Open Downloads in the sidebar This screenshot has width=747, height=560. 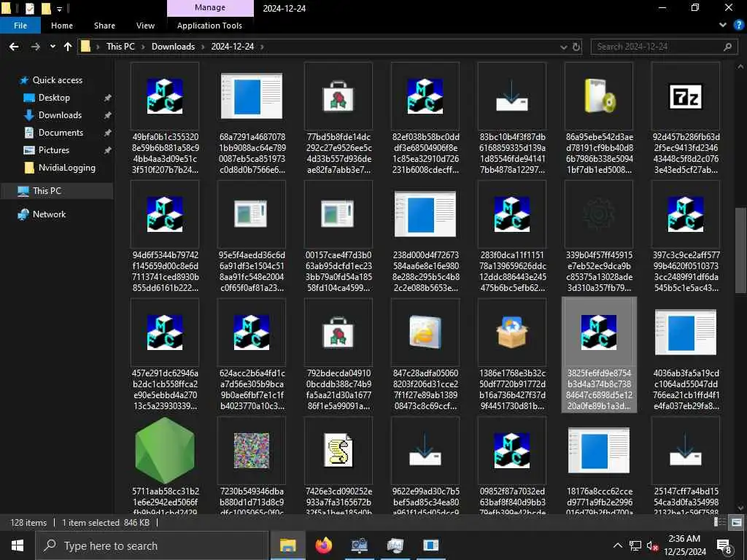[60, 115]
